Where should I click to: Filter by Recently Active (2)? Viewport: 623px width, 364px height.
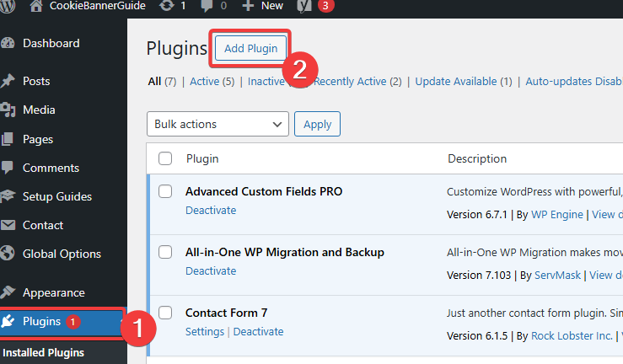click(x=357, y=82)
